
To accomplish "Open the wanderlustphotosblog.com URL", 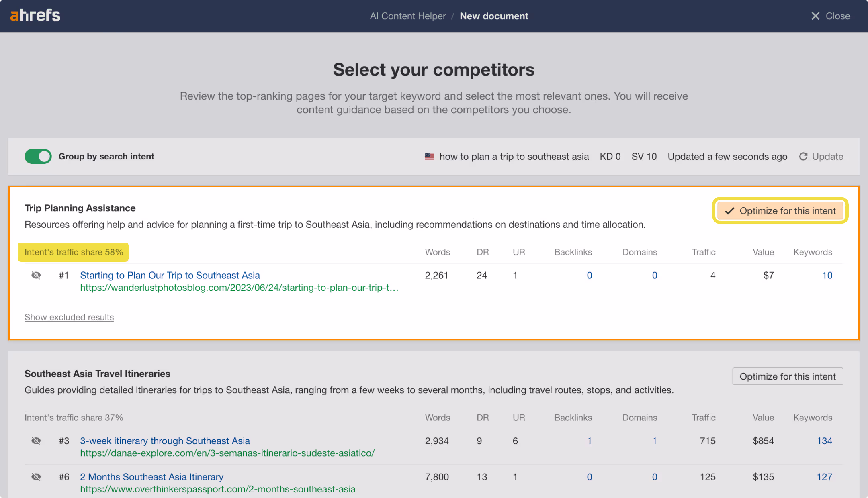I will coord(239,288).
